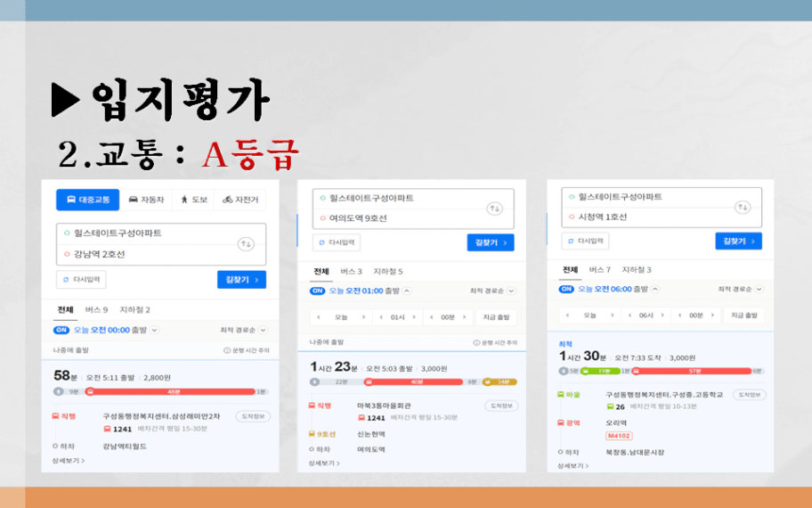812x508 pixels.
Task: Click 운행 시간 주의 info icon in 여의도역 panel
Action: pyautogui.click(x=476, y=343)
